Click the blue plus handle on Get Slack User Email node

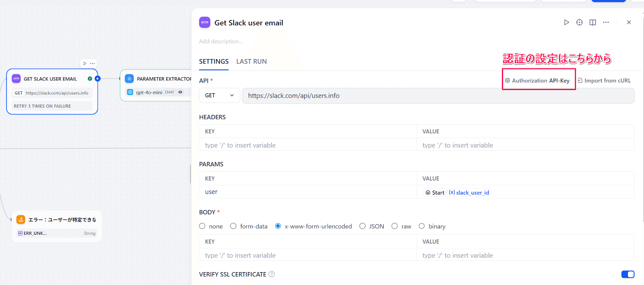point(97,79)
